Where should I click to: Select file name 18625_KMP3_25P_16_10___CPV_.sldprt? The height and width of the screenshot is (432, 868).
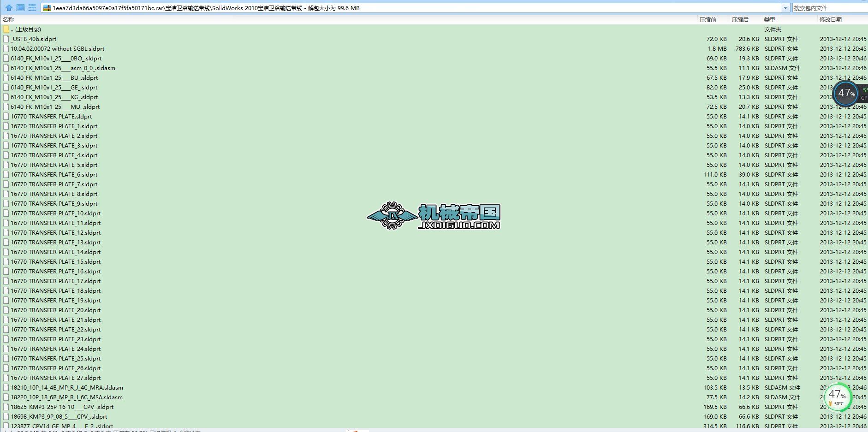62,407
